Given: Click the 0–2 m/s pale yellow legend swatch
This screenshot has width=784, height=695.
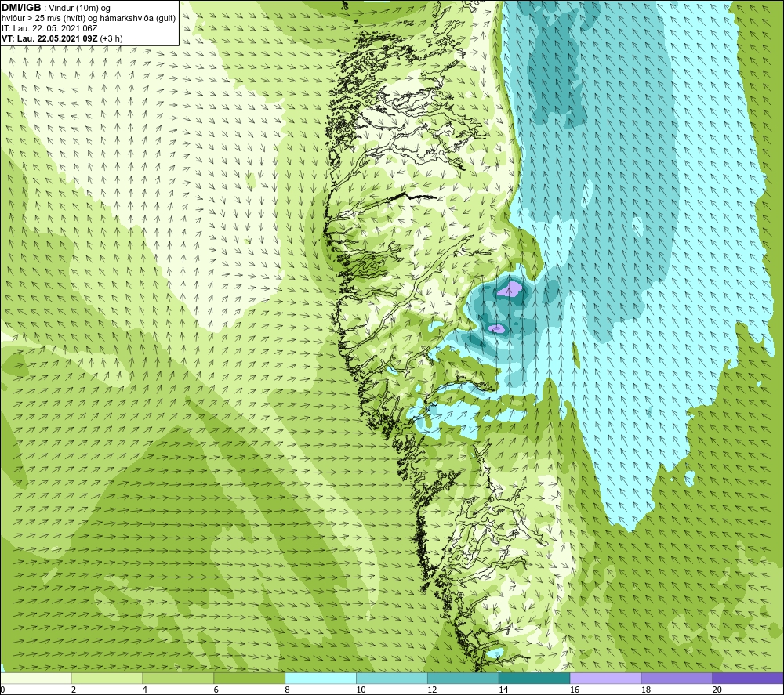Looking at the screenshot, I should click(36, 678).
